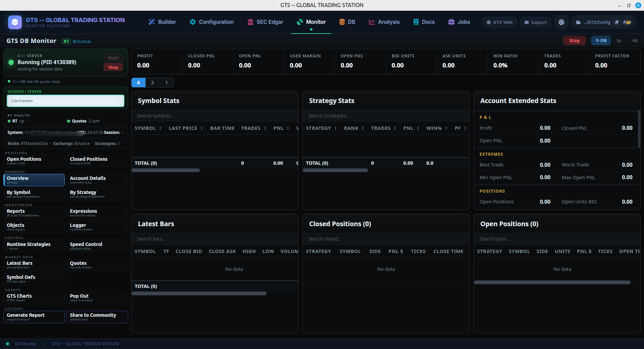
Task: Click the folder icon beside .../GTS/Config
Action: pyautogui.click(x=578, y=22)
